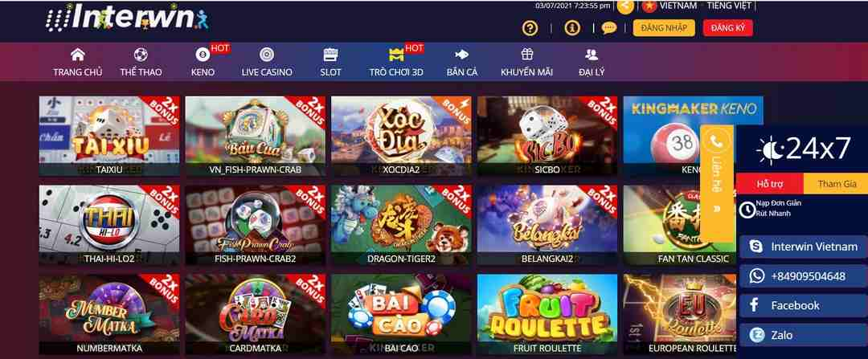Open the info circle icon
Image resolution: width=868 pixels, height=359 pixels.
(x=572, y=27)
